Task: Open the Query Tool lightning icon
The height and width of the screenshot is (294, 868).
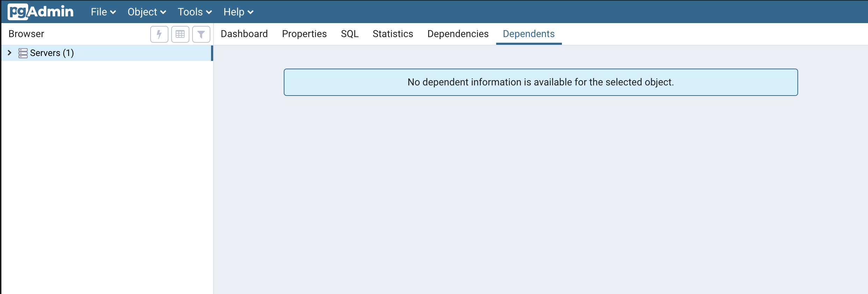Action: click(159, 34)
